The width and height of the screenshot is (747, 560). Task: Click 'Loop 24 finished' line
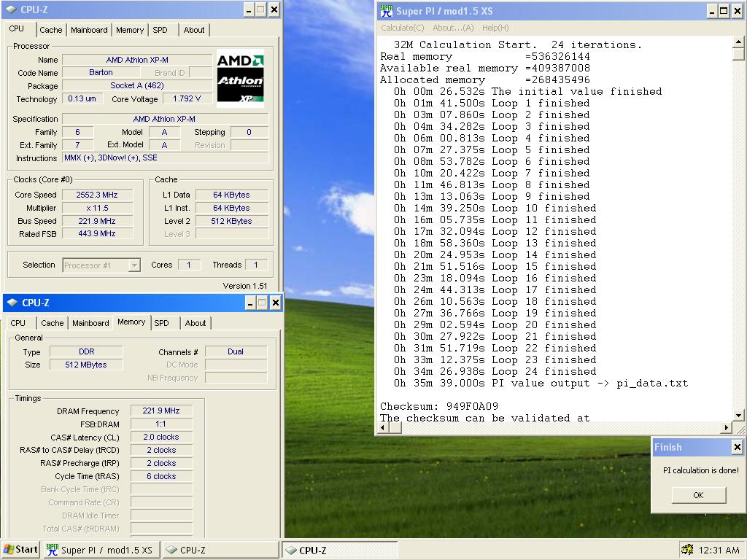(495, 371)
